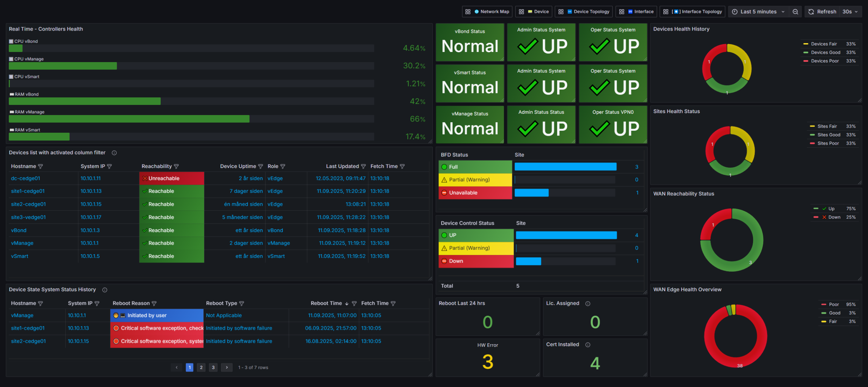Show info for Devices list panel
The image size is (868, 387).
114,153
